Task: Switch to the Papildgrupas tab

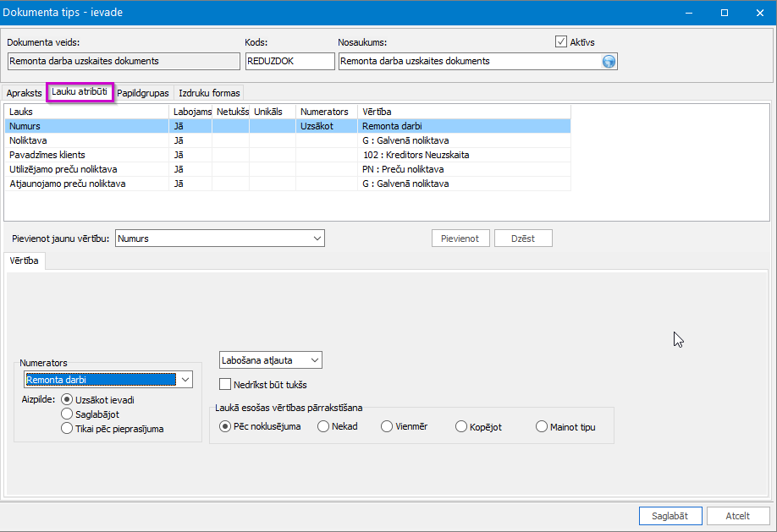Action: (x=143, y=93)
